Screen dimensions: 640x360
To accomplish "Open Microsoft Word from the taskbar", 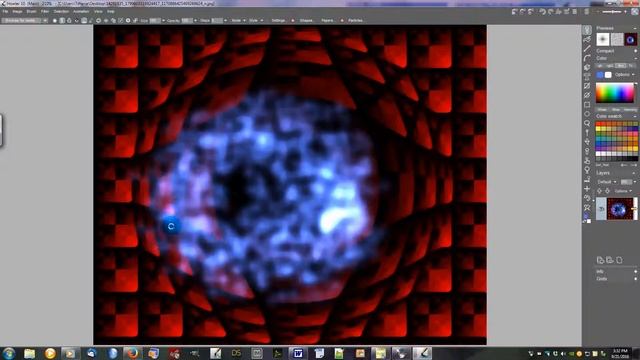I will 298,353.
